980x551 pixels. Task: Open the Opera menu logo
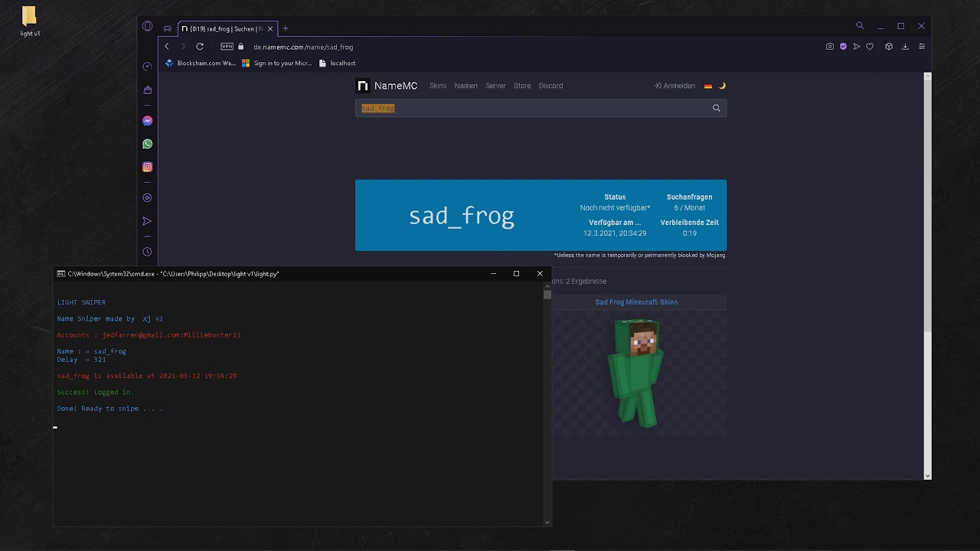(147, 26)
